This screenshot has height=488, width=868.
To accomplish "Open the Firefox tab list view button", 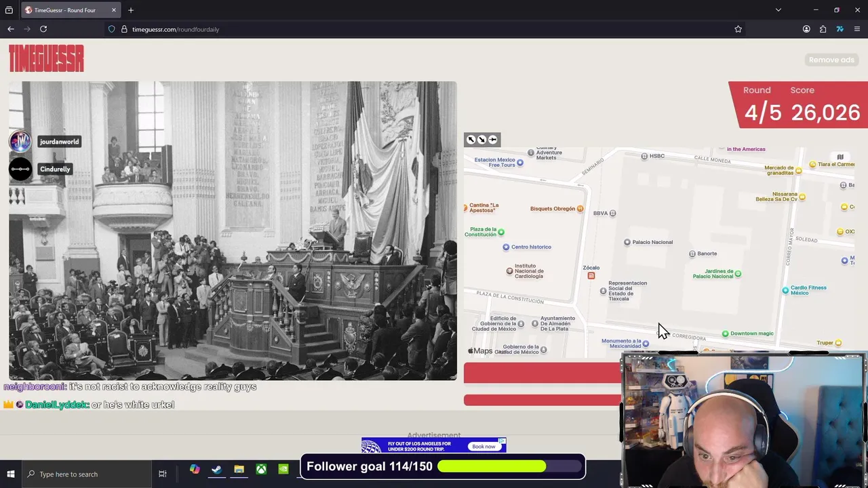I will pos(9,10).
